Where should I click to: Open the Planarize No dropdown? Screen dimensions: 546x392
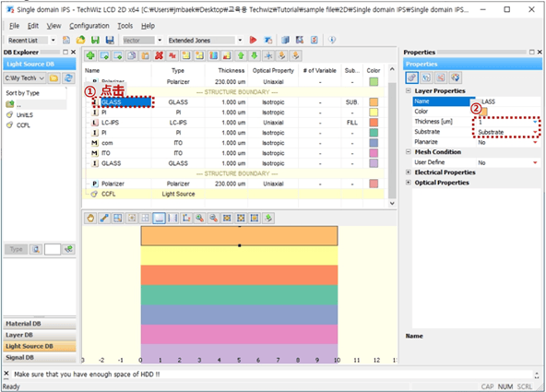point(535,142)
